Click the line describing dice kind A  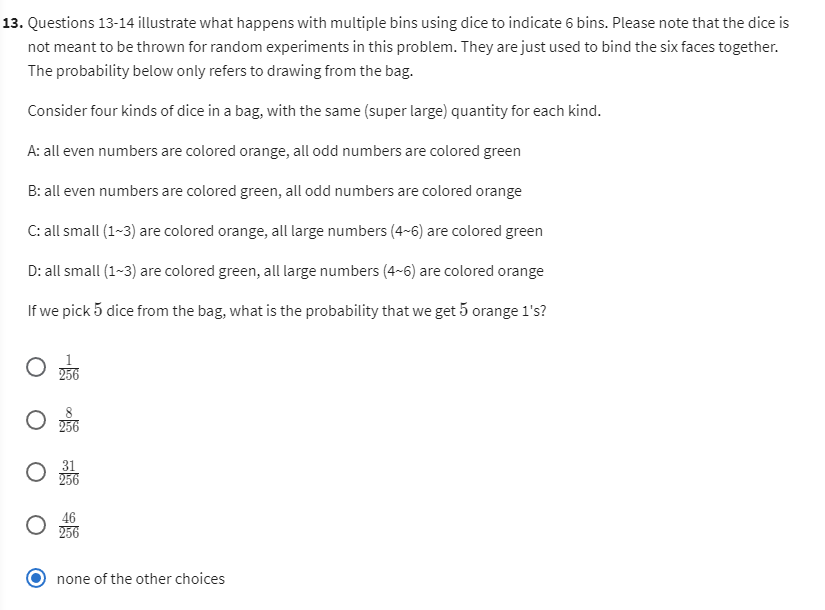pos(274,151)
